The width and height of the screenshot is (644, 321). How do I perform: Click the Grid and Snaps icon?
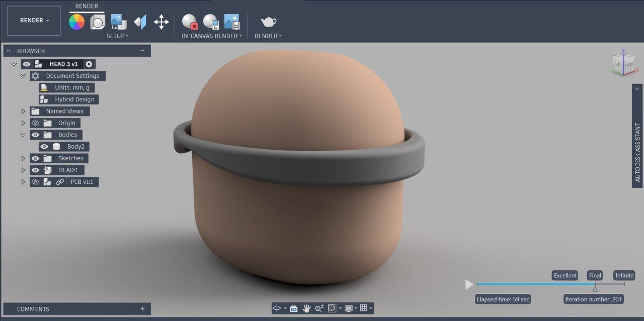coord(363,308)
